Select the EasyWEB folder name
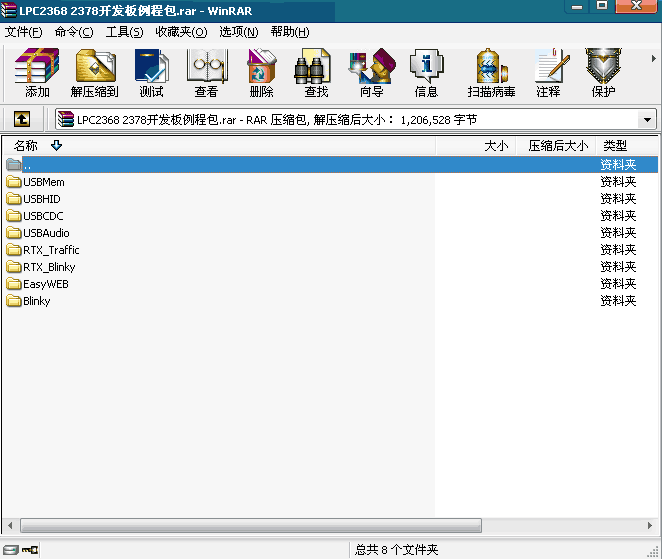 46,284
